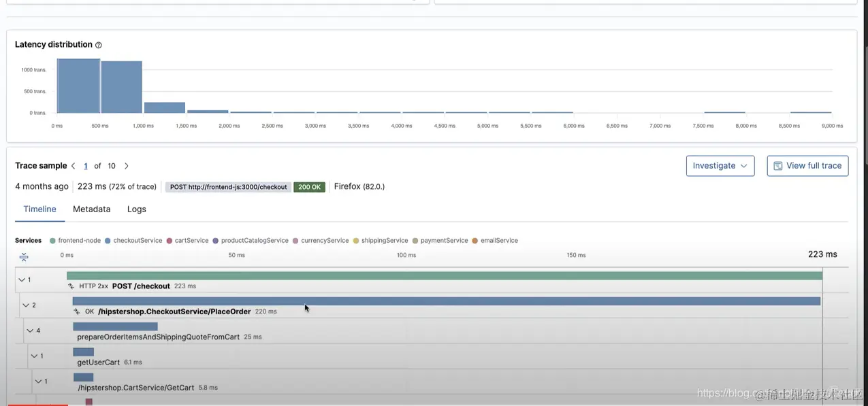Image resolution: width=868 pixels, height=406 pixels.
Task: Click prepareOrderItemsAndShippingQuoteFromCart span name
Action: [158, 337]
